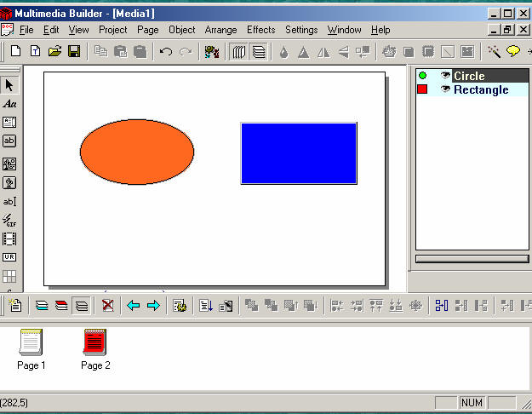
Task: Click the page sort order icon
Action: pyautogui.click(x=206, y=306)
